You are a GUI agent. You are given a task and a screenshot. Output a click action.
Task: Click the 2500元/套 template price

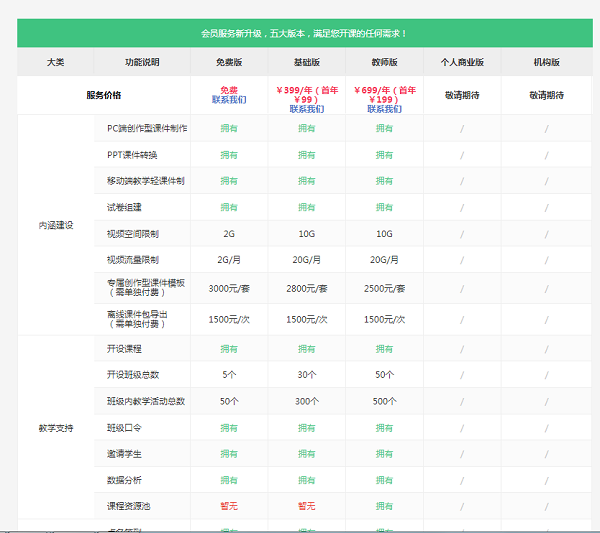point(384,289)
